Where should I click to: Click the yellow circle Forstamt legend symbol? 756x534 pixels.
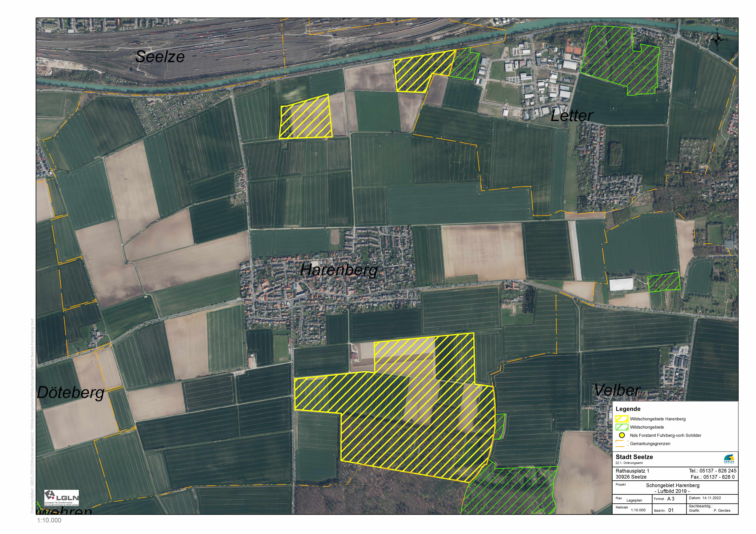coord(622,435)
